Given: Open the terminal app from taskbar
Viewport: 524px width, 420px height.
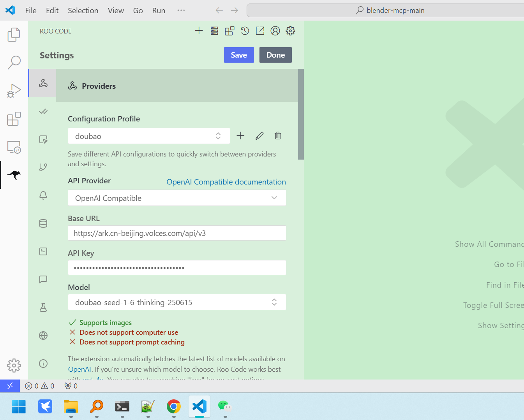Looking at the screenshot, I should [122, 407].
